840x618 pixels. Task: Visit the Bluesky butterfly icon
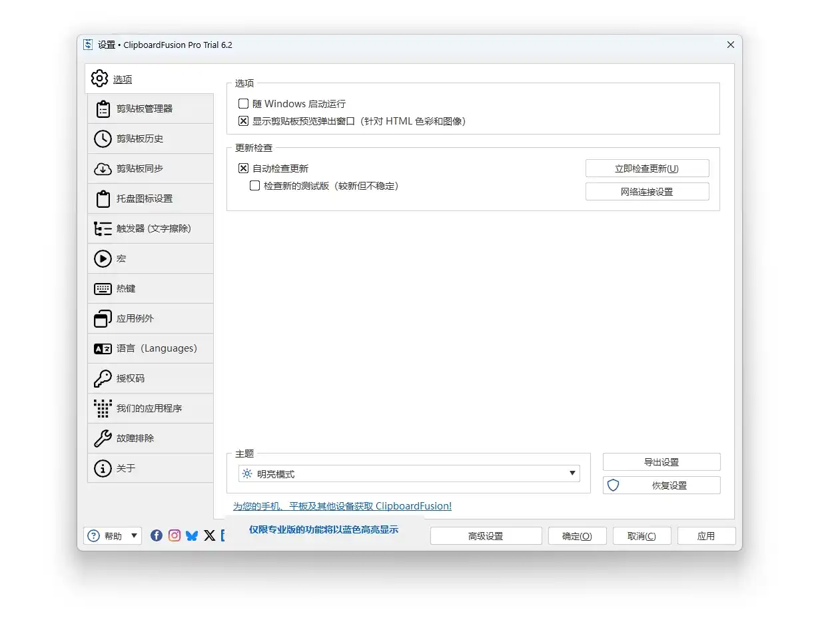point(192,535)
